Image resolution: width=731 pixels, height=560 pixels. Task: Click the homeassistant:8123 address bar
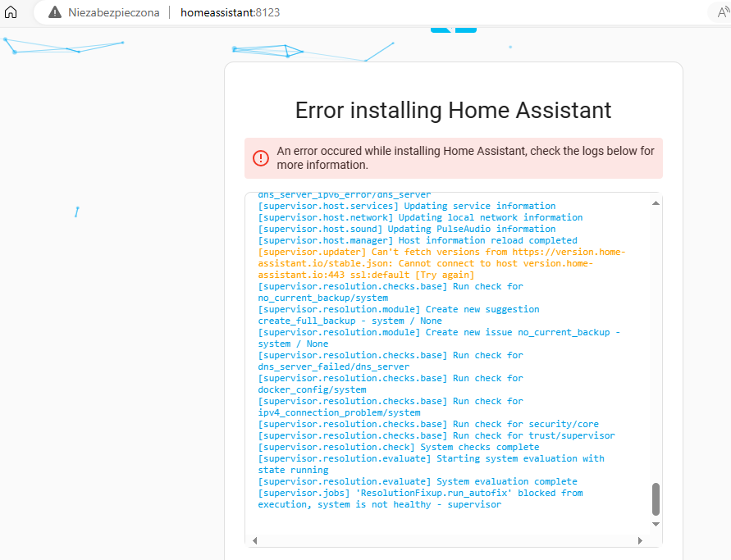(x=231, y=12)
